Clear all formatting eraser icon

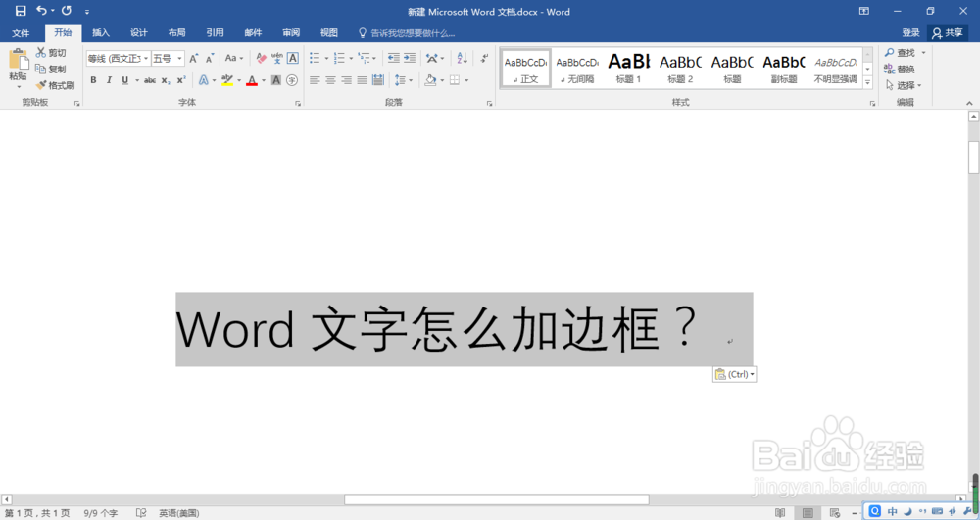262,58
